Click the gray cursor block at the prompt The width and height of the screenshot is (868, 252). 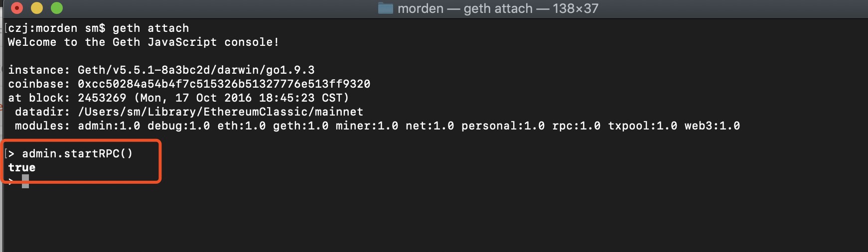point(25,181)
